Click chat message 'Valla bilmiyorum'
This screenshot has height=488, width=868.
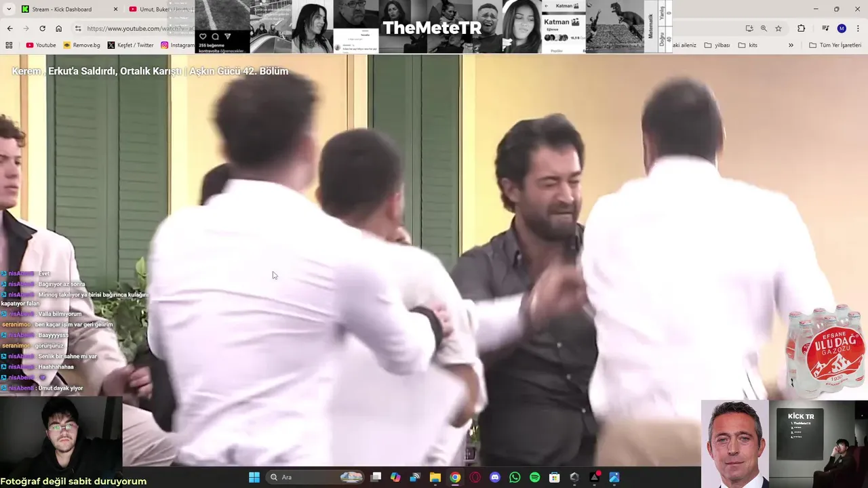pos(60,314)
